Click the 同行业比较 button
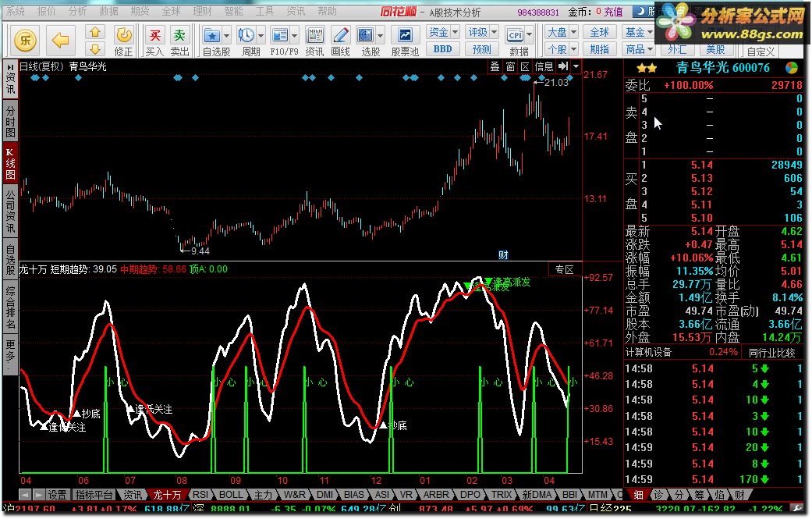 click(771, 353)
